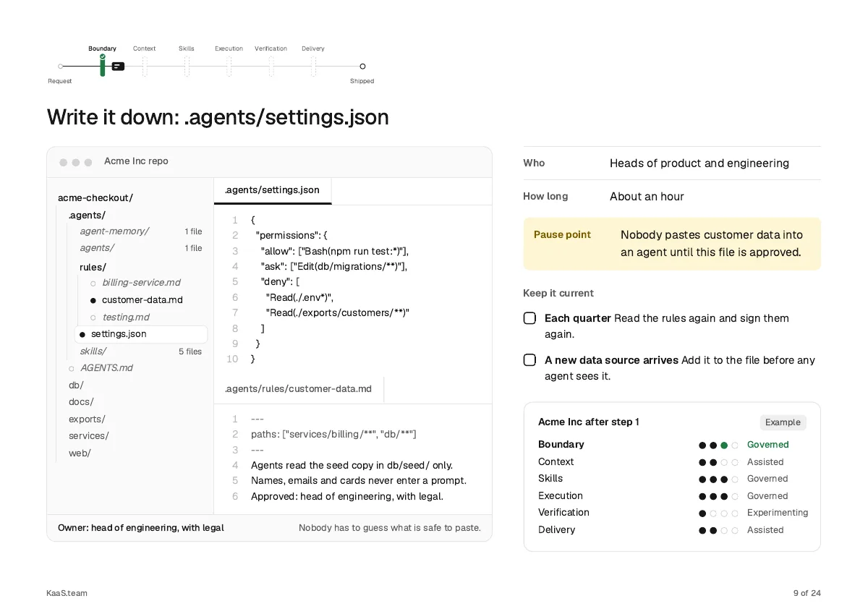This screenshot has height=614, width=868.
Task: Click 'Approved: head of engineering, with legal' line
Action: pyautogui.click(x=347, y=497)
